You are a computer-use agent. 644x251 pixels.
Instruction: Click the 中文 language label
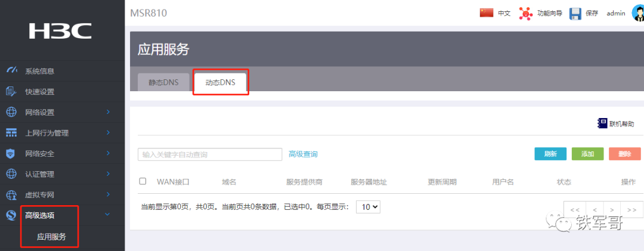tap(504, 14)
